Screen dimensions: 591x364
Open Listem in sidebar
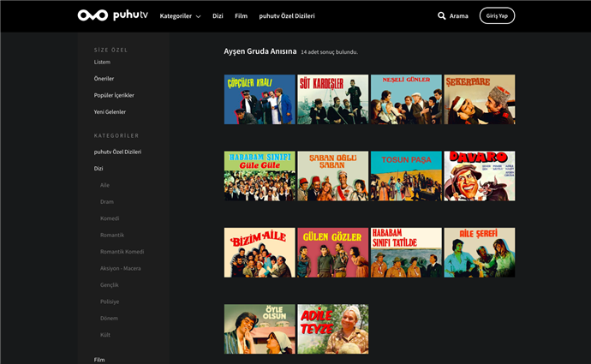click(102, 62)
